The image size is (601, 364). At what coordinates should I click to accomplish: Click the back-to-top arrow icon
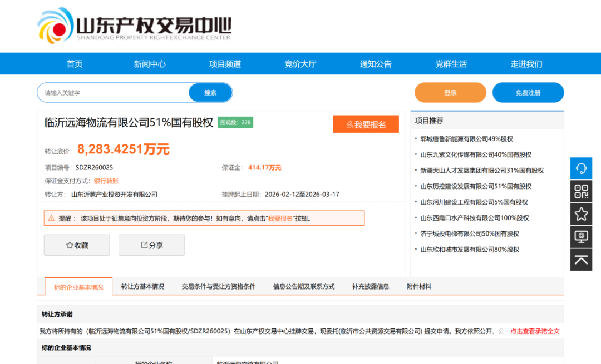[581, 259]
